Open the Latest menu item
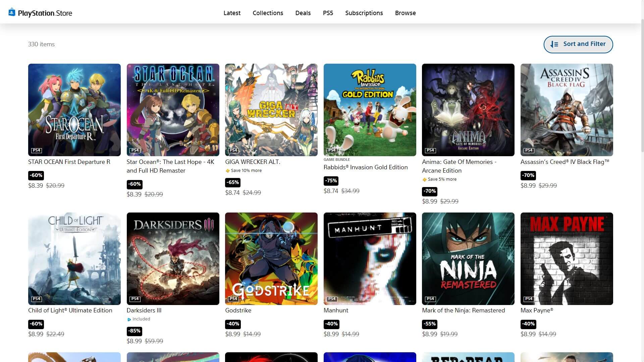 232,13
